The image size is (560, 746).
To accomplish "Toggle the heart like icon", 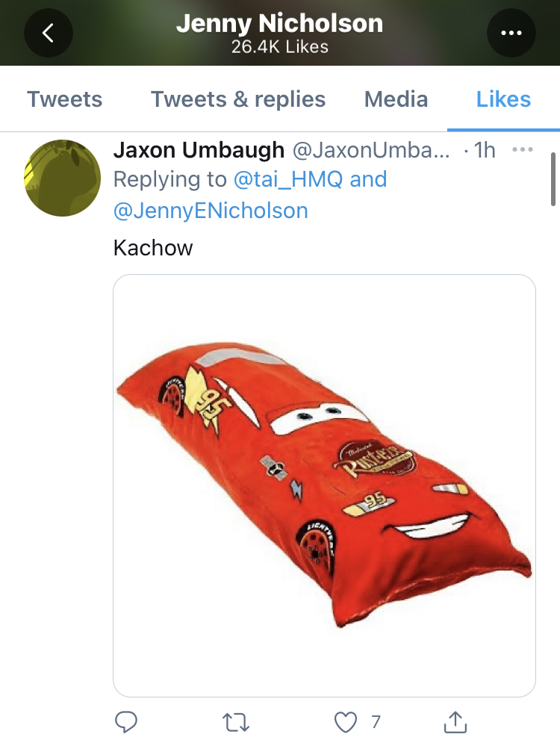I will click(346, 722).
